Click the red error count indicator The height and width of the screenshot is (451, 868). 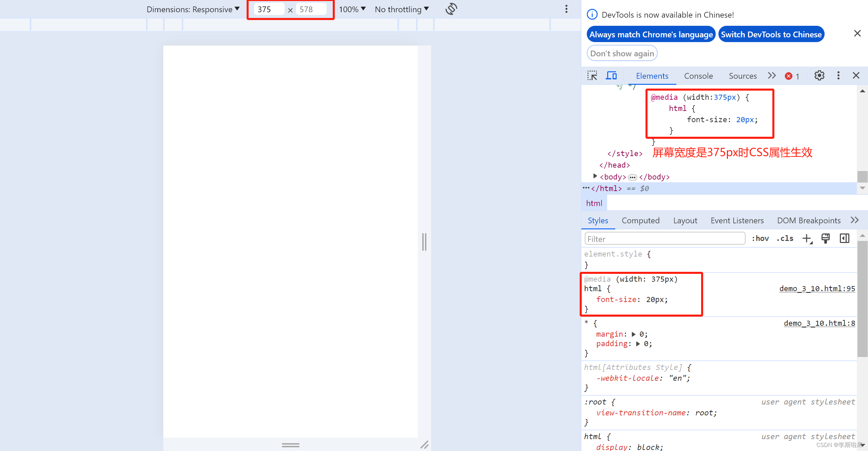[792, 76]
